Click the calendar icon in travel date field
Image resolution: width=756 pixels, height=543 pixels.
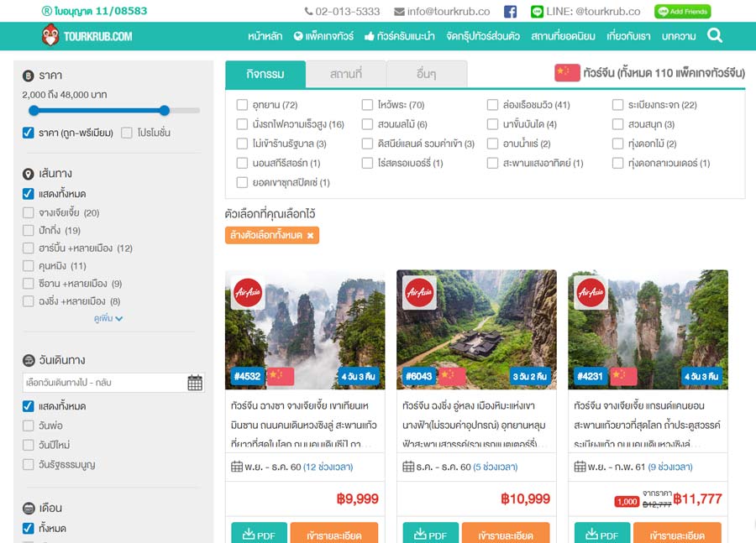pyautogui.click(x=194, y=383)
